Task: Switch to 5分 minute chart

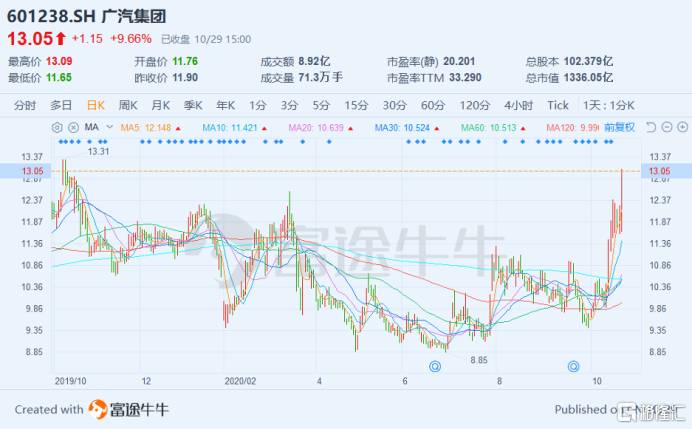Action: [321, 105]
